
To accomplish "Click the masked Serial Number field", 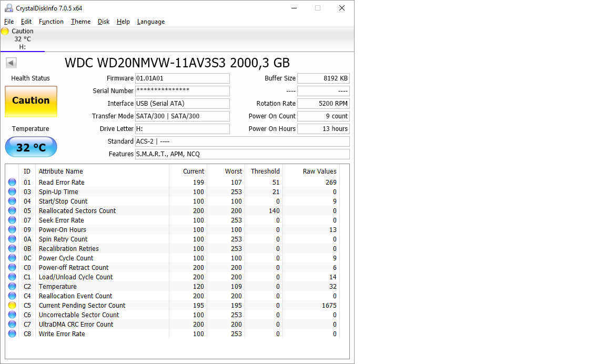I will pos(183,91).
